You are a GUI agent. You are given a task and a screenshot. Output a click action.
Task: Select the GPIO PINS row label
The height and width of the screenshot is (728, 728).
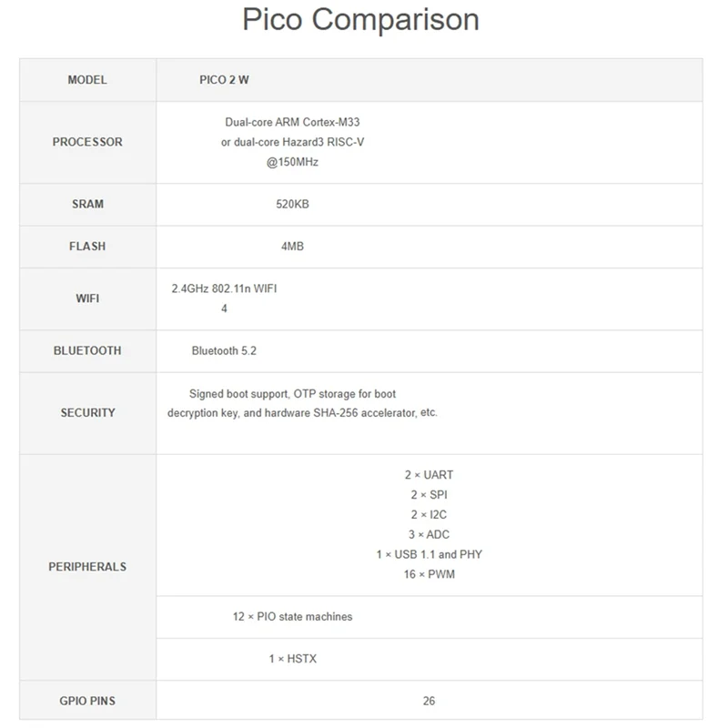(87, 701)
